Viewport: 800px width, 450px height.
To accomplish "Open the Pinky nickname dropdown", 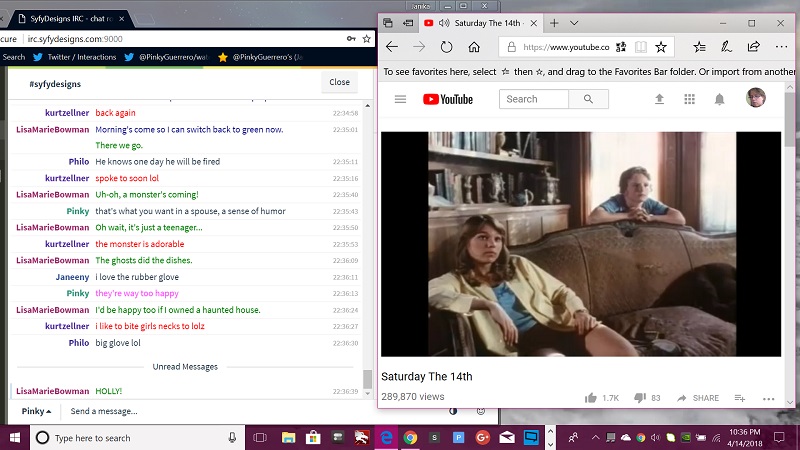I will point(36,411).
